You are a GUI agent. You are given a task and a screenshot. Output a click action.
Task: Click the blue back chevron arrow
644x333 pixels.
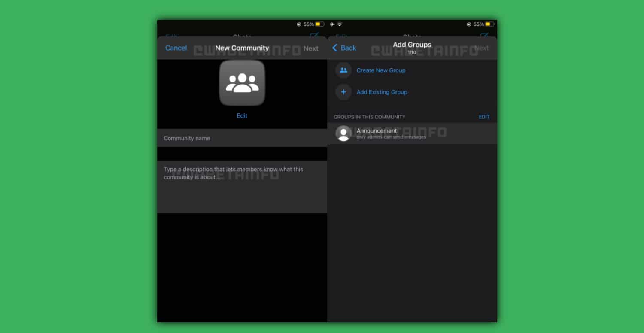pos(335,48)
